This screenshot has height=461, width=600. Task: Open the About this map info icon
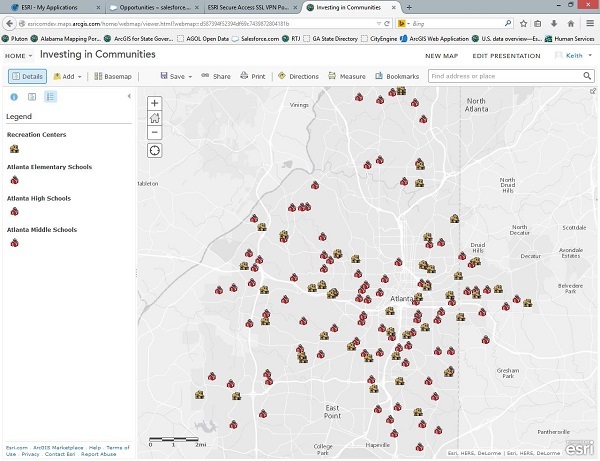(x=14, y=97)
